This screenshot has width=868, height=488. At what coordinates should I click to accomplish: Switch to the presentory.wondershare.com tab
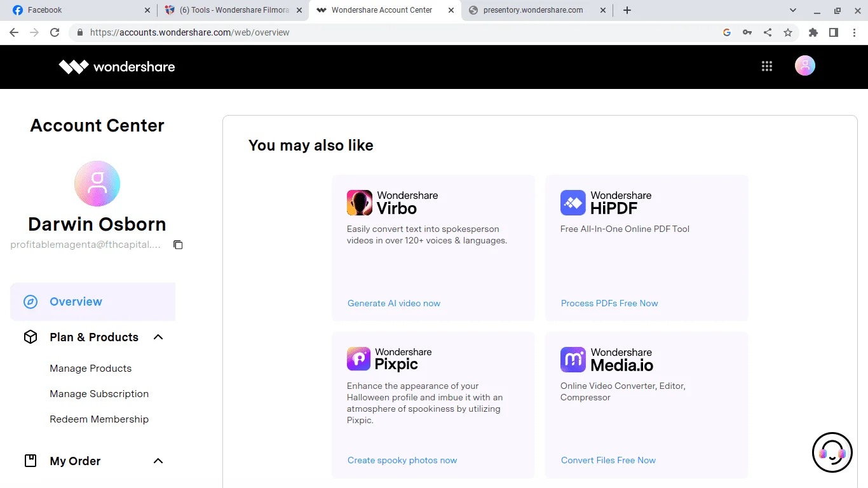coord(538,10)
